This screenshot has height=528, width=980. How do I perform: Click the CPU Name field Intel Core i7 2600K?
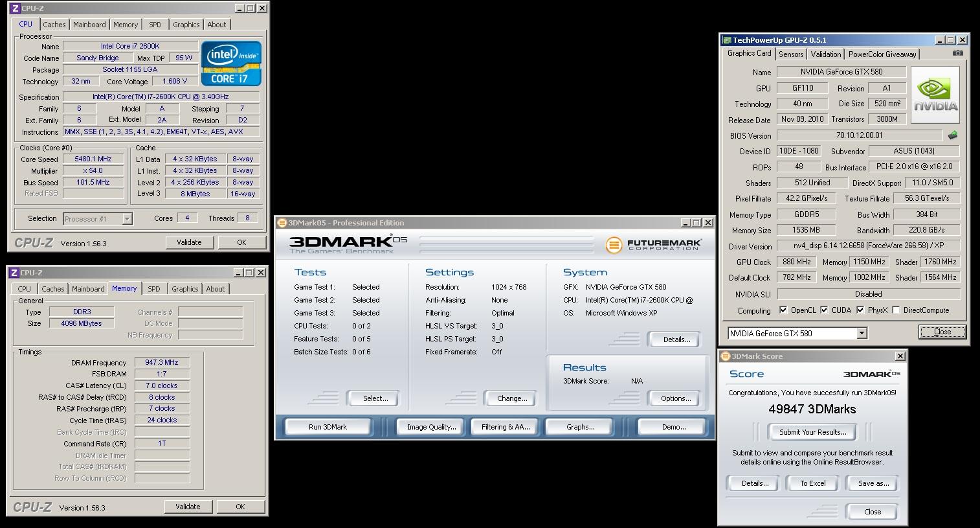coord(130,46)
